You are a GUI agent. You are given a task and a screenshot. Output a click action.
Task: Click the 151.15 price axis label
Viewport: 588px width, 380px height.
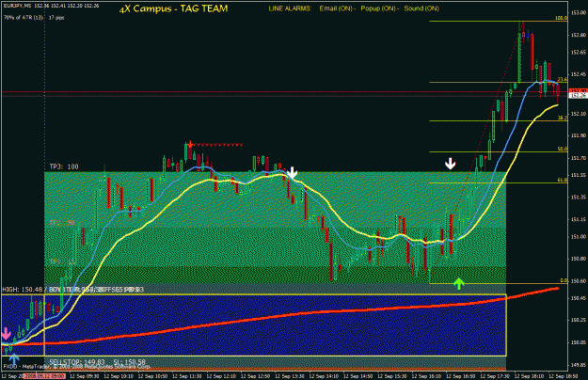[x=579, y=219]
